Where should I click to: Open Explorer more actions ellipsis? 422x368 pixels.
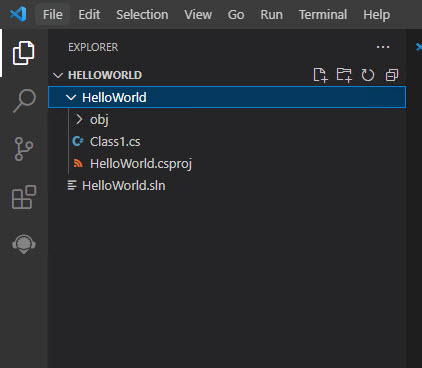383,47
